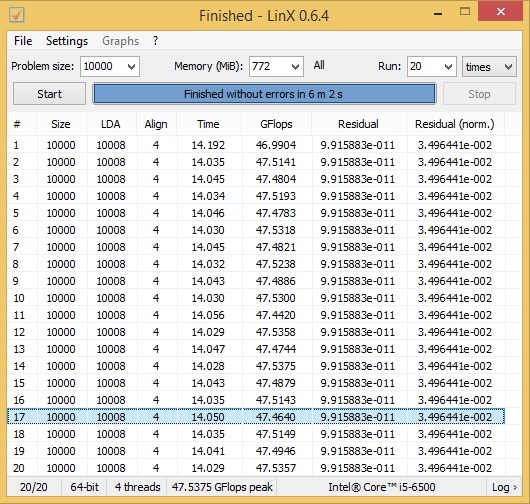Click the Stop button
Image resolution: width=530 pixels, height=504 pixels.
point(479,94)
